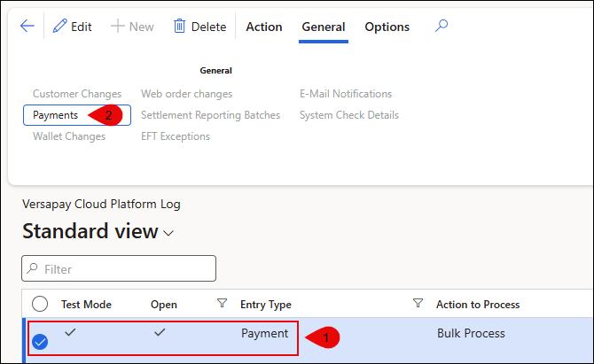Deselect the checked Payment row circle

pos(40,342)
